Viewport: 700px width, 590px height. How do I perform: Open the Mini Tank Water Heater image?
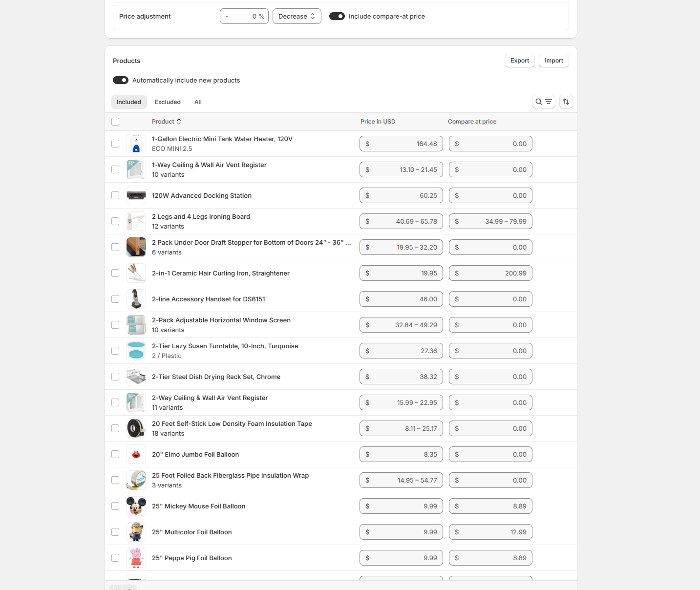pyautogui.click(x=136, y=144)
